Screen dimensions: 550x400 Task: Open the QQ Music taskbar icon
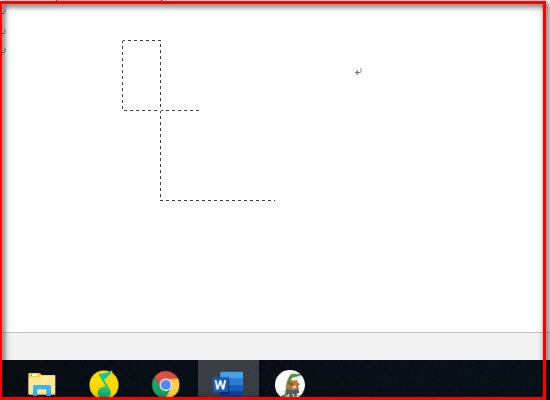point(104,384)
